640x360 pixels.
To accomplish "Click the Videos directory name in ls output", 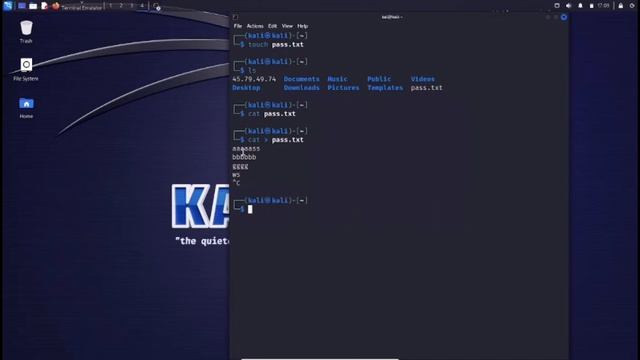I will [423, 79].
